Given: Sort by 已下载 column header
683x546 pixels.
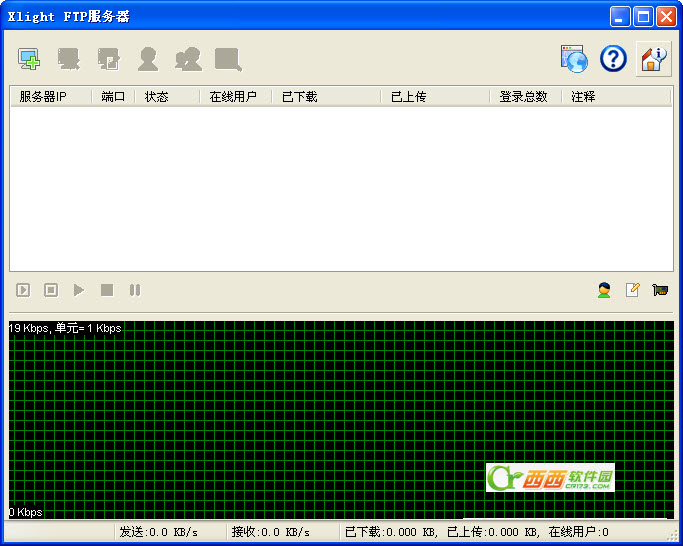Looking at the screenshot, I should (326, 97).
